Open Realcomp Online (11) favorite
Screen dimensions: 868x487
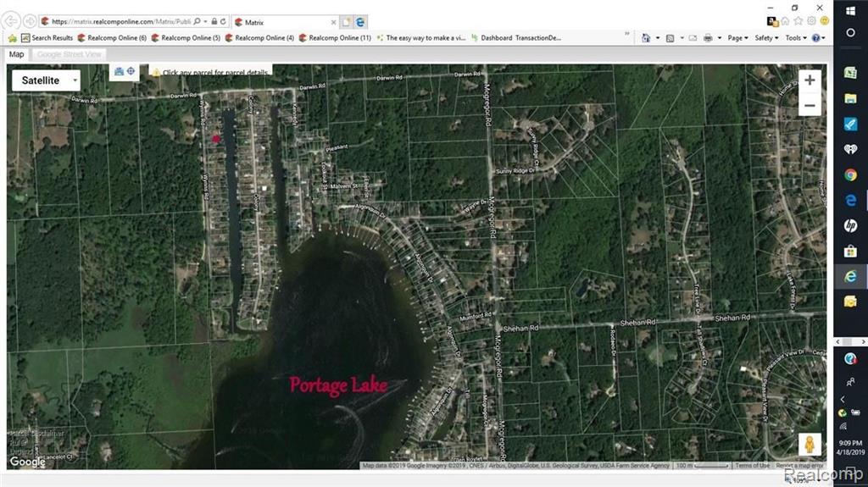coord(335,38)
